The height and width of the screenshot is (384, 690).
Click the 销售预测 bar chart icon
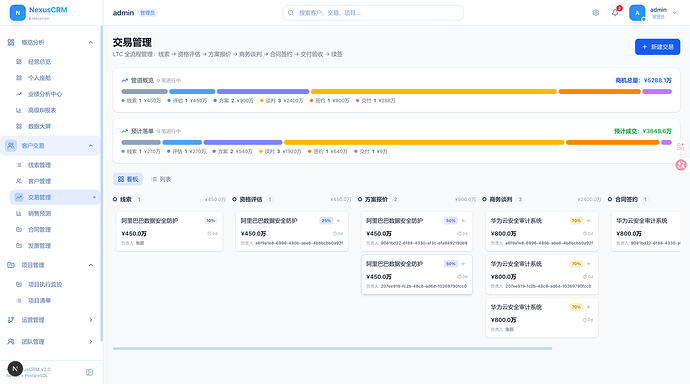(19, 213)
